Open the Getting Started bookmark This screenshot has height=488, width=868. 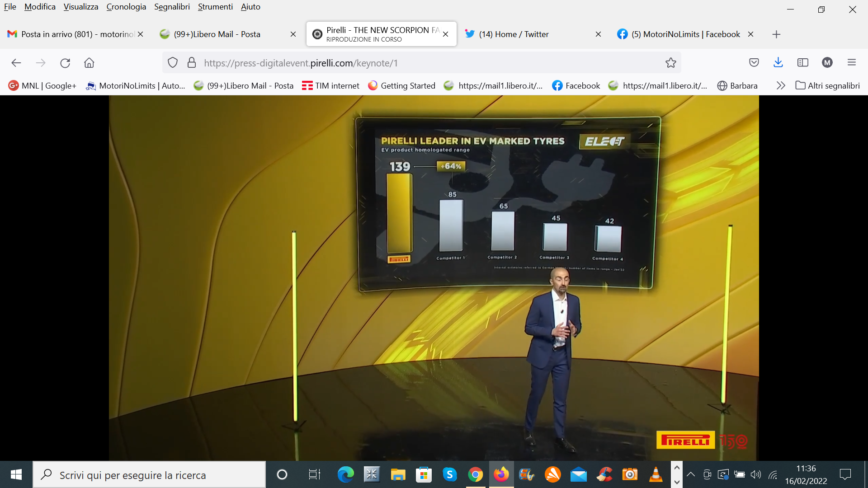401,85
